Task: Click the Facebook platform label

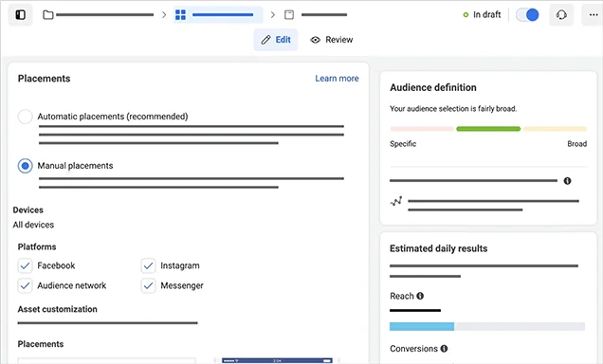Action: (x=56, y=265)
